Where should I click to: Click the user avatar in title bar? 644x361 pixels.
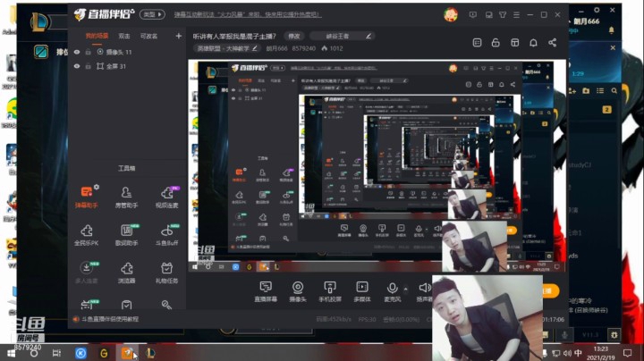451,15
